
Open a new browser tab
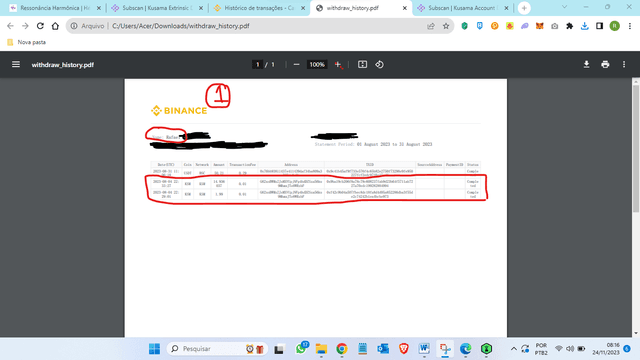[x=524, y=8]
